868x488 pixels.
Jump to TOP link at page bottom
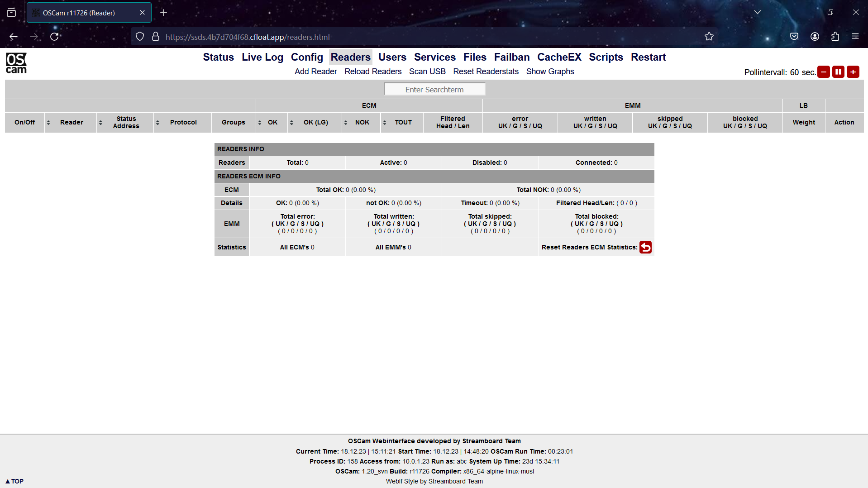(14, 481)
